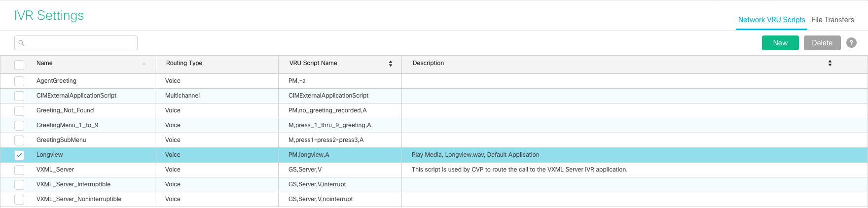Sort by VRU Script Name arrows

coord(390,64)
